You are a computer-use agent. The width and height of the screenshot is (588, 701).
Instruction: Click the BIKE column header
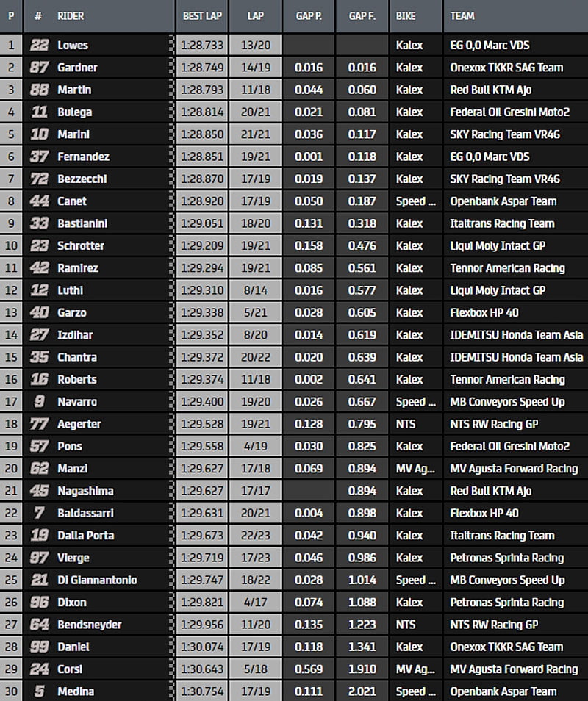point(406,15)
